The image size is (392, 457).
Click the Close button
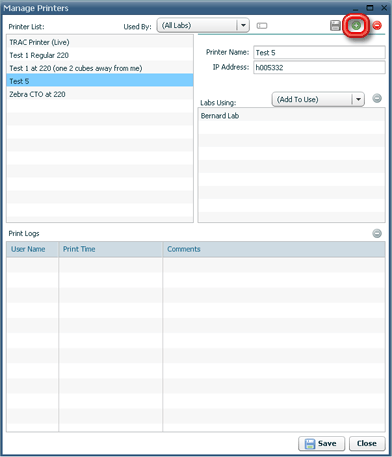(367, 443)
